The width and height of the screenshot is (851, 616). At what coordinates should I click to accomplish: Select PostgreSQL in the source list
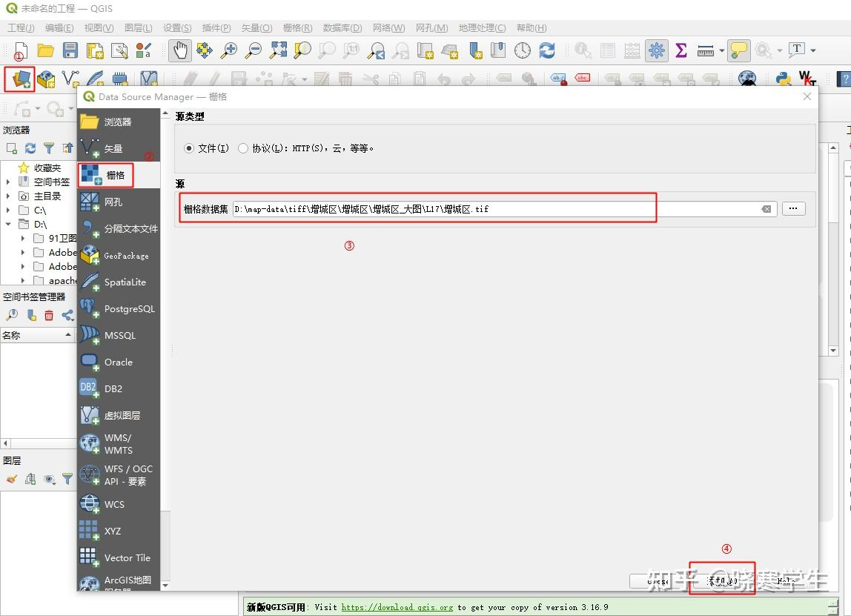(x=119, y=309)
